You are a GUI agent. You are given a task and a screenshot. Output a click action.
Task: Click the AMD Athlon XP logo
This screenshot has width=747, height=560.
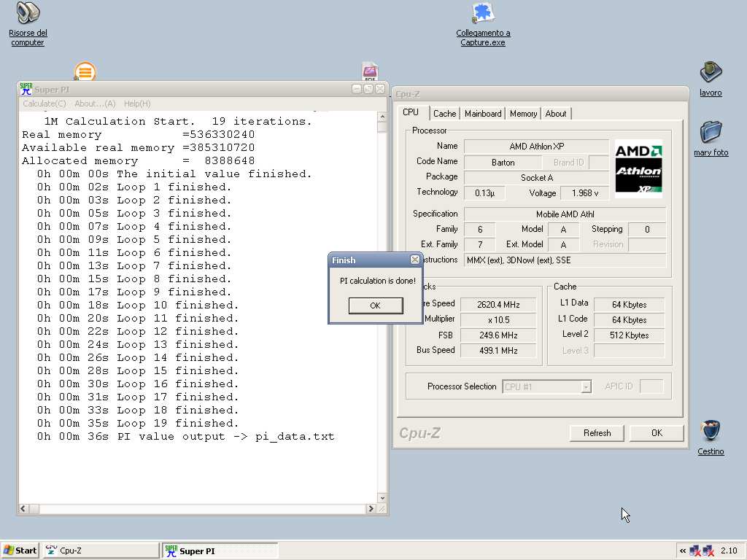coord(638,168)
